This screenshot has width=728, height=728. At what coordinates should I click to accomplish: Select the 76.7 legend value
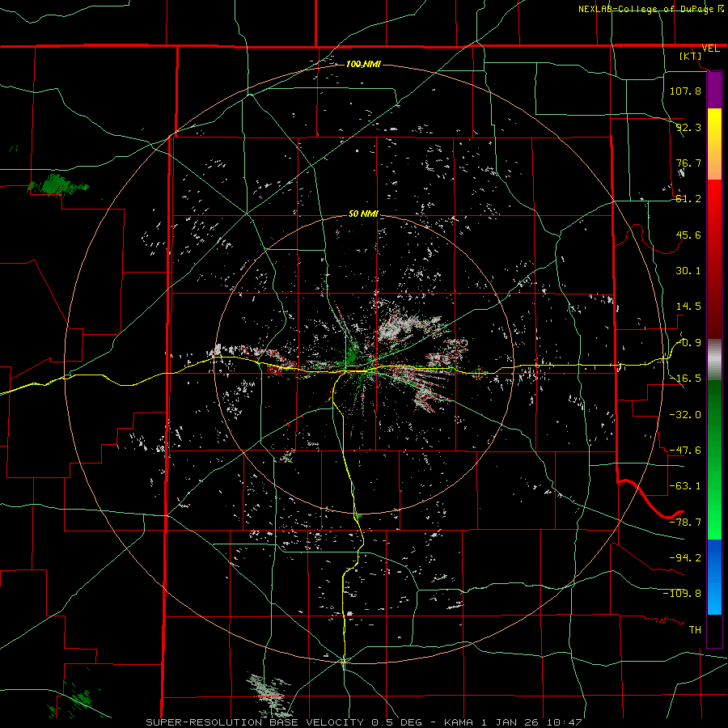[x=688, y=163]
